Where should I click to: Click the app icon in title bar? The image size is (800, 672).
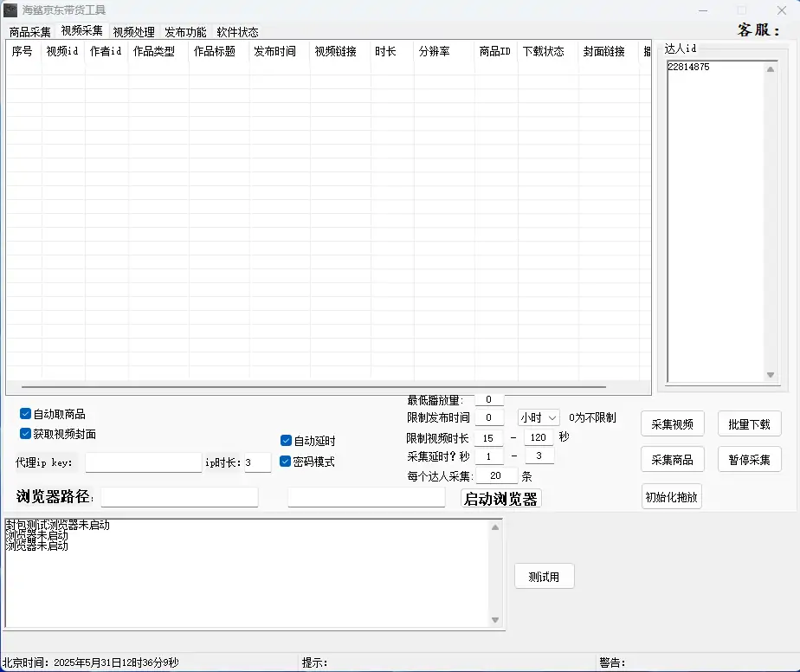point(10,10)
